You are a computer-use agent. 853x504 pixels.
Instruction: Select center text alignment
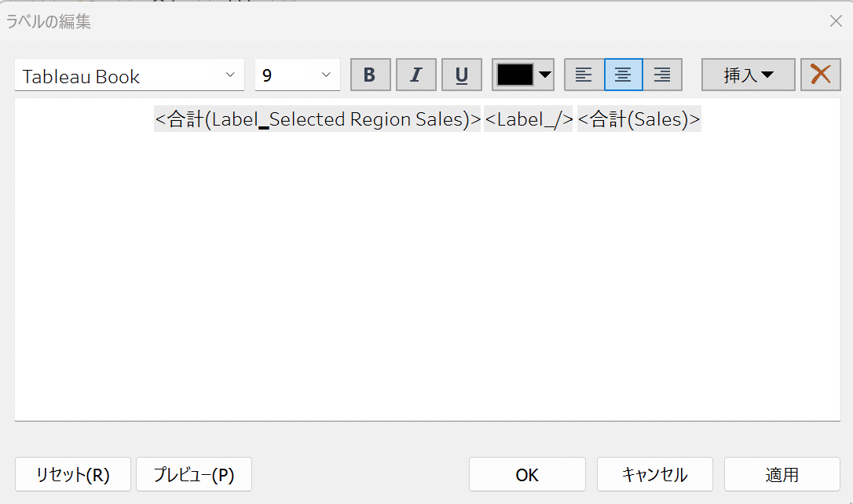click(624, 75)
